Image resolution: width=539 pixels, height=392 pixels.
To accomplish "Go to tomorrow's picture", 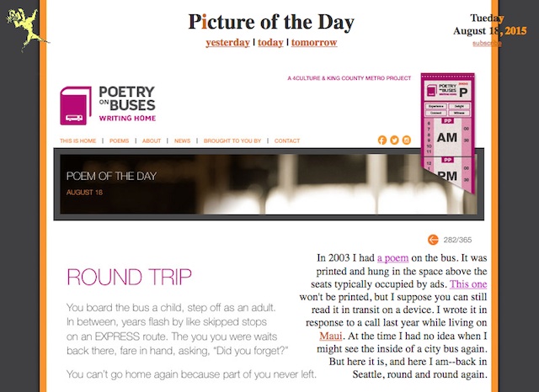I will coord(314,43).
